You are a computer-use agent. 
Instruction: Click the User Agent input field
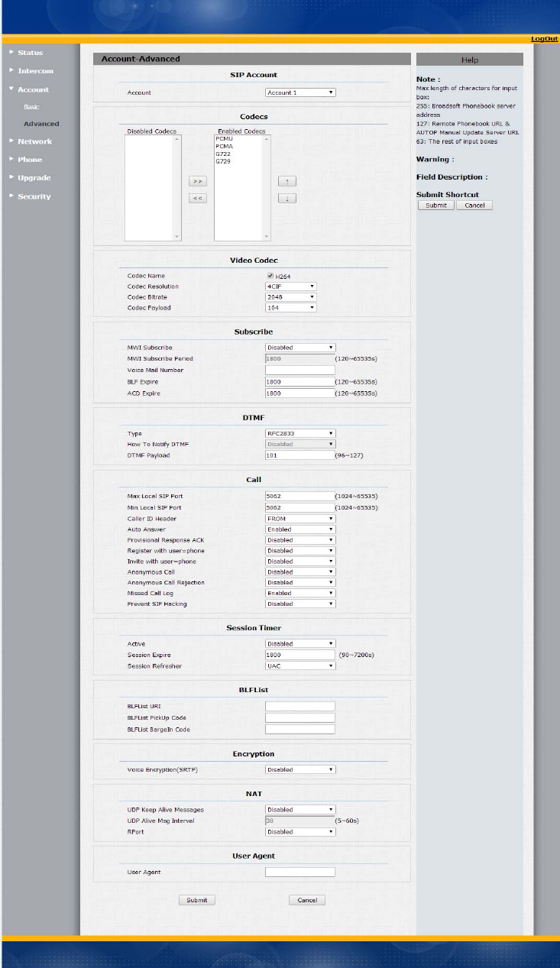click(300, 872)
